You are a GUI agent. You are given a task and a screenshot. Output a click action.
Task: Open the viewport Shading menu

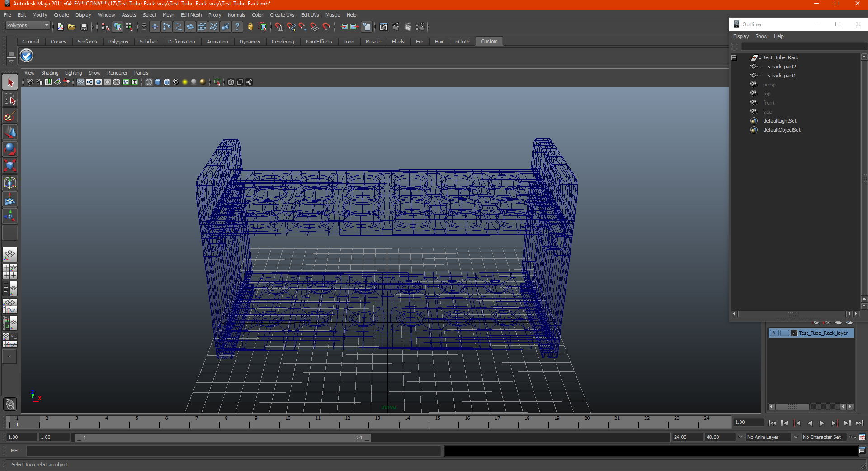tap(50, 73)
